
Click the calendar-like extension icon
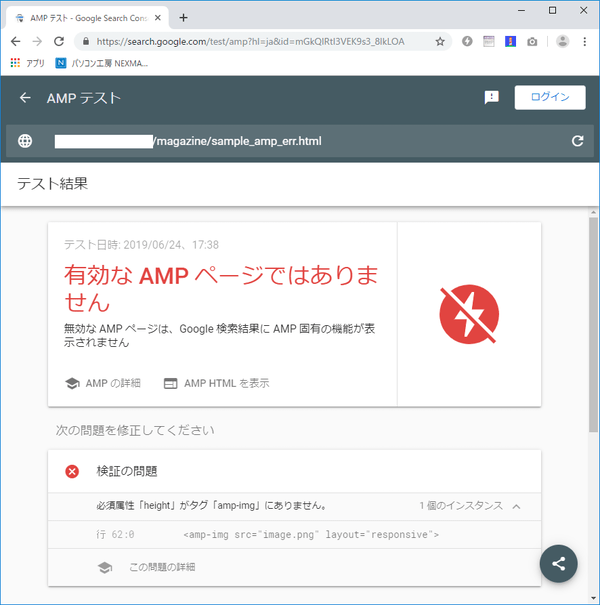(488, 41)
